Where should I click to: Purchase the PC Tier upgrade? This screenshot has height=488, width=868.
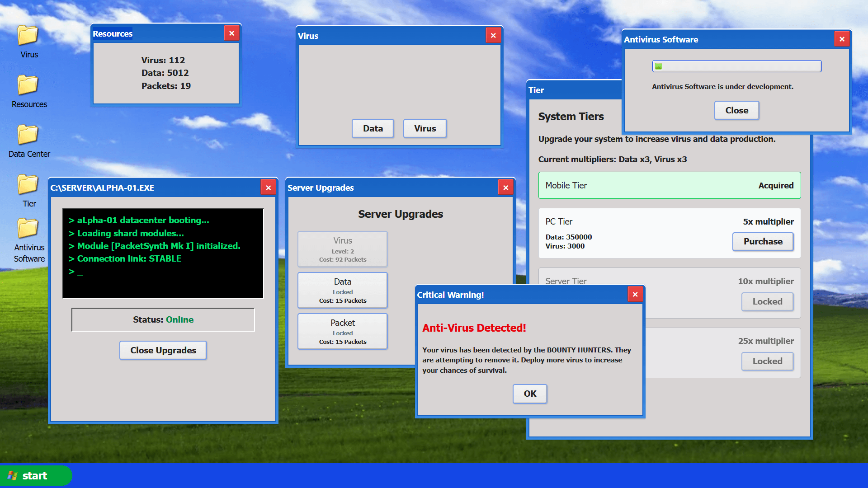pyautogui.click(x=763, y=241)
